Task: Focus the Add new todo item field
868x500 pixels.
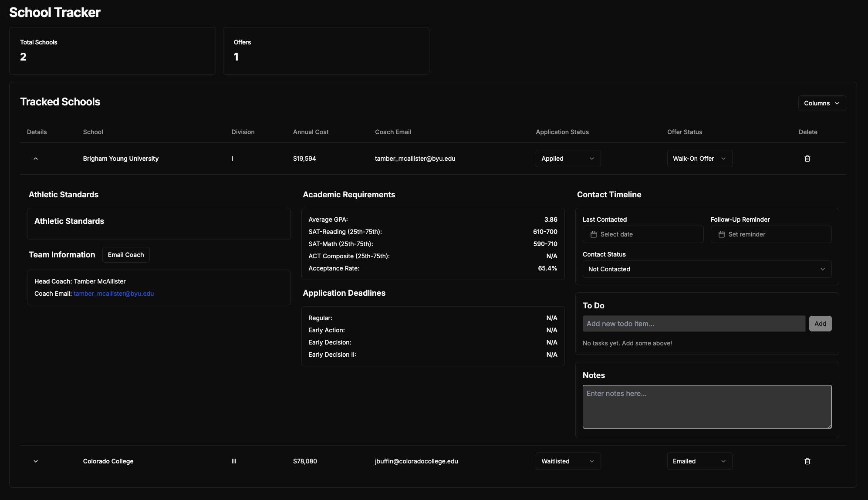Action: [x=693, y=324]
